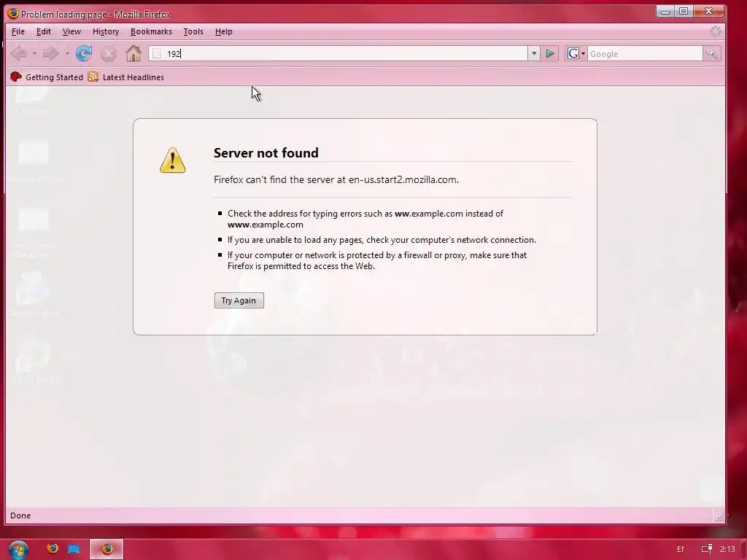
Task: Open the Edit menu
Action: click(x=43, y=31)
